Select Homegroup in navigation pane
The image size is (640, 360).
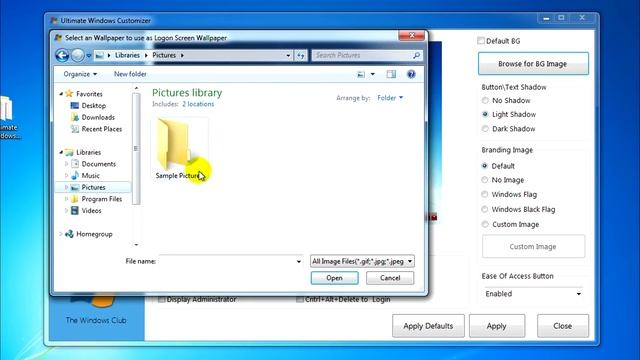94,234
